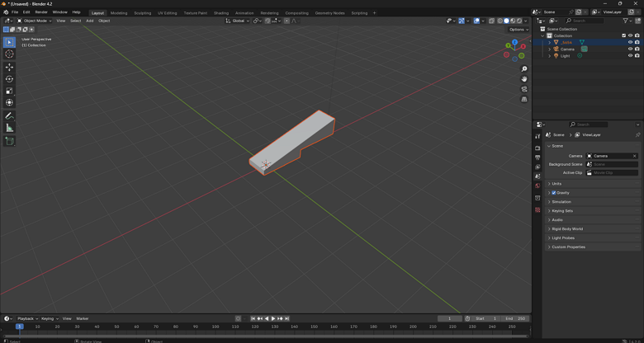Screen dimensions: 644x343
Task: Toggle snapping magnet in header
Action: coord(268,21)
